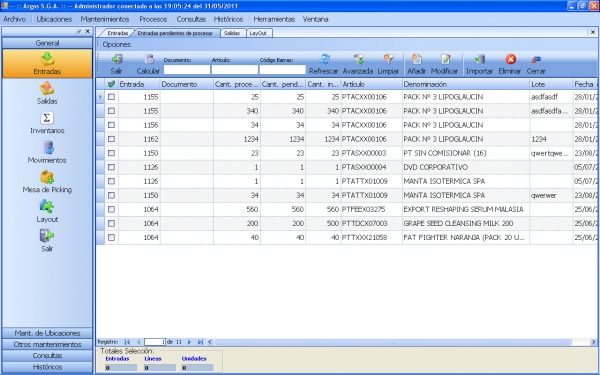
Task: Open Mantenimientos menu
Action: (105, 19)
